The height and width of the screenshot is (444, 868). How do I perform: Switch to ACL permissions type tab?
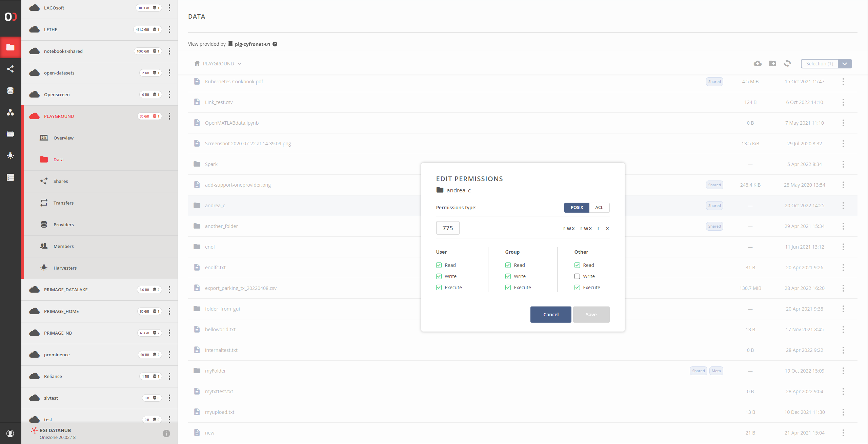point(599,207)
